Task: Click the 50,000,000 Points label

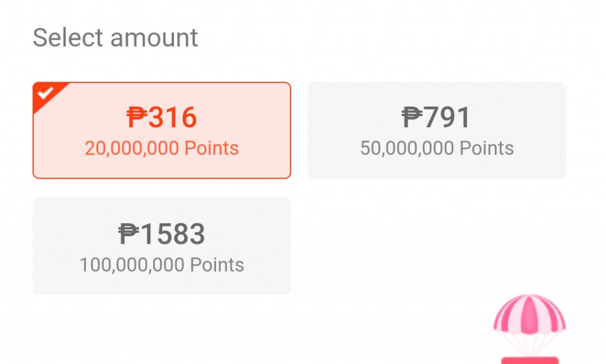Action: pos(437,148)
